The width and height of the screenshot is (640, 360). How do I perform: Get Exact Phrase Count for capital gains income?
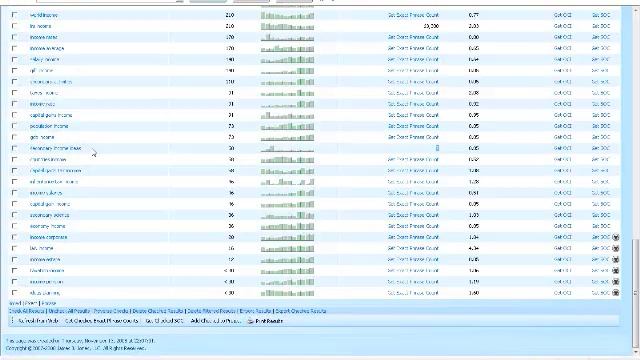[x=413, y=115]
